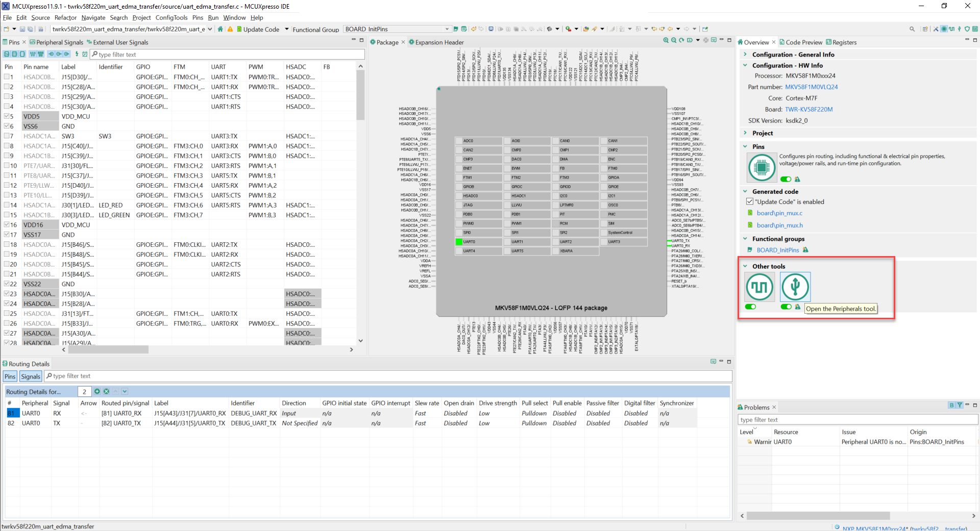Check the box for pin 1 row

(7, 77)
